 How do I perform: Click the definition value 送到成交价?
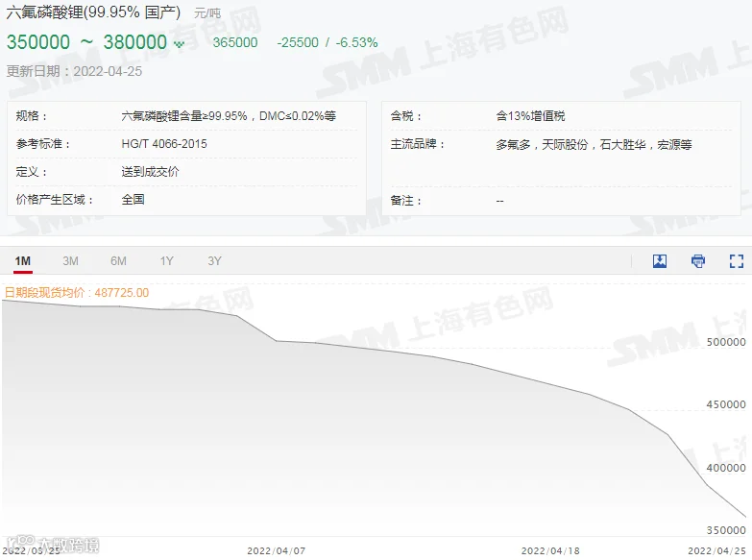(150, 172)
